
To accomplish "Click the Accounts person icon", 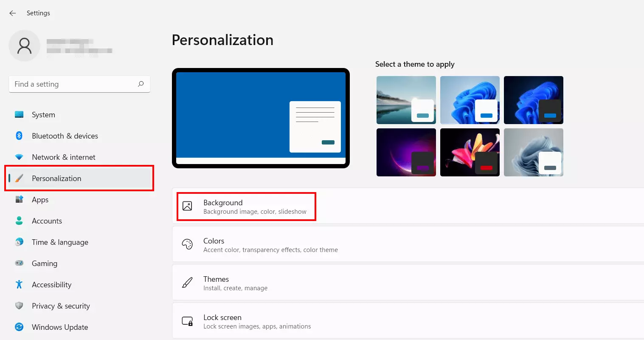I will 19,221.
